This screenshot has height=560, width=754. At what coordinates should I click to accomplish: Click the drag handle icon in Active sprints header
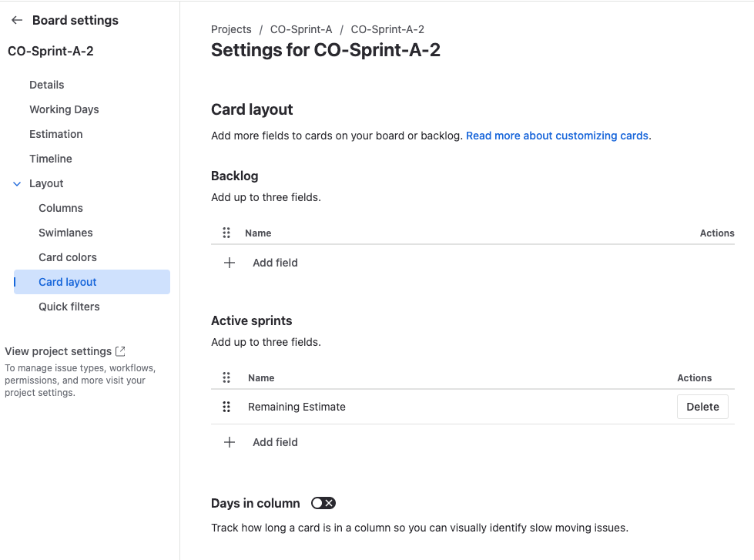(x=226, y=377)
